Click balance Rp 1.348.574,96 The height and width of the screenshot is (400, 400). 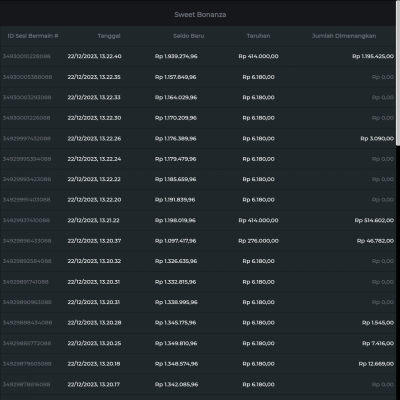(x=176, y=364)
